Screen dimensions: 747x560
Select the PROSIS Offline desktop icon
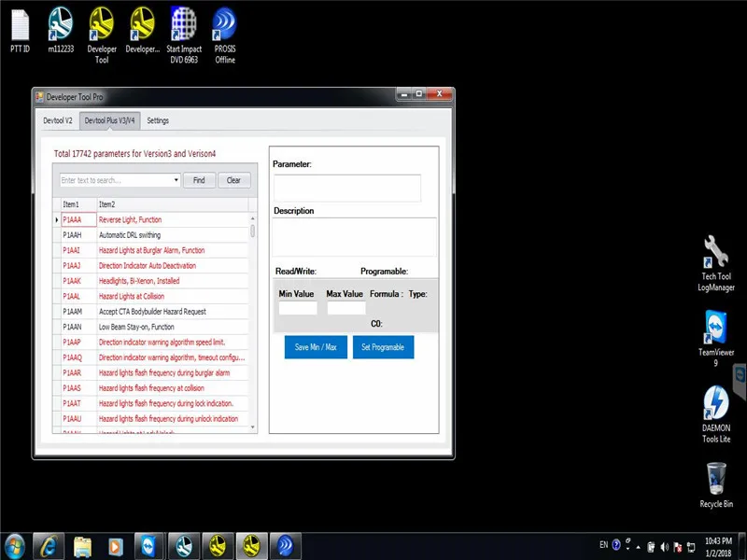(x=225, y=35)
